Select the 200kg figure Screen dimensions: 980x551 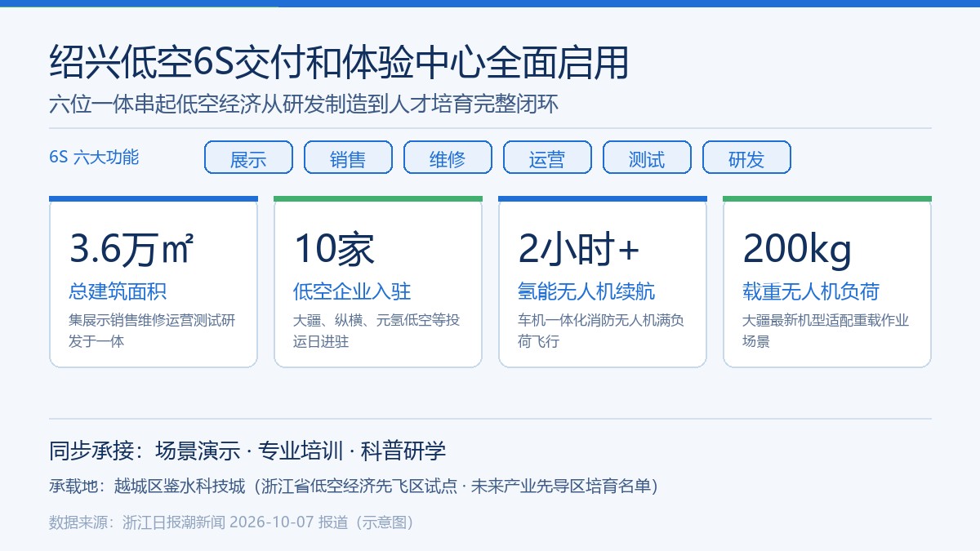pos(797,249)
